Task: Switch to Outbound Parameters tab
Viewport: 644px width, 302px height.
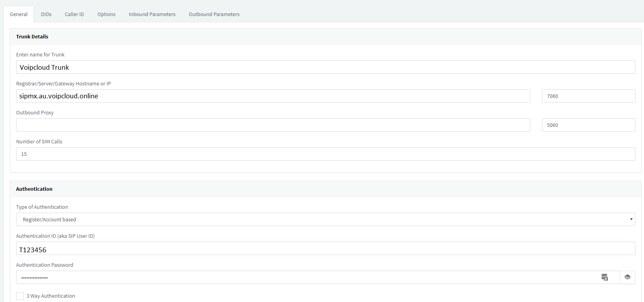Action: pyautogui.click(x=214, y=14)
